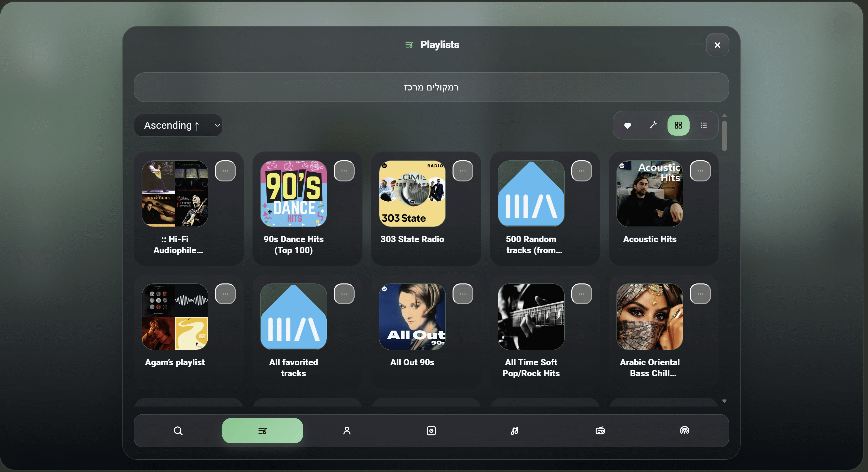Viewport: 868px width, 472px height.
Task: Open options menu for 500 Random tracks
Action: pyautogui.click(x=582, y=171)
